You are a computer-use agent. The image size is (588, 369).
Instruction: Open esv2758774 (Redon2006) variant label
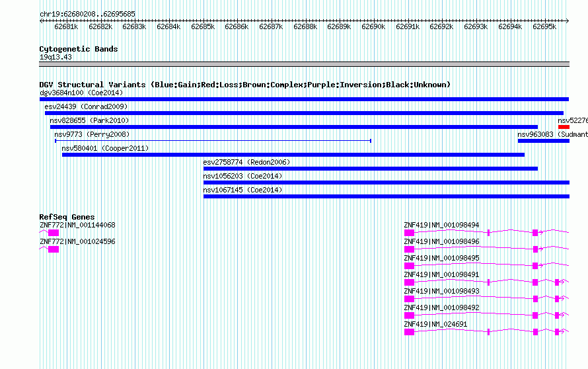pos(246,162)
